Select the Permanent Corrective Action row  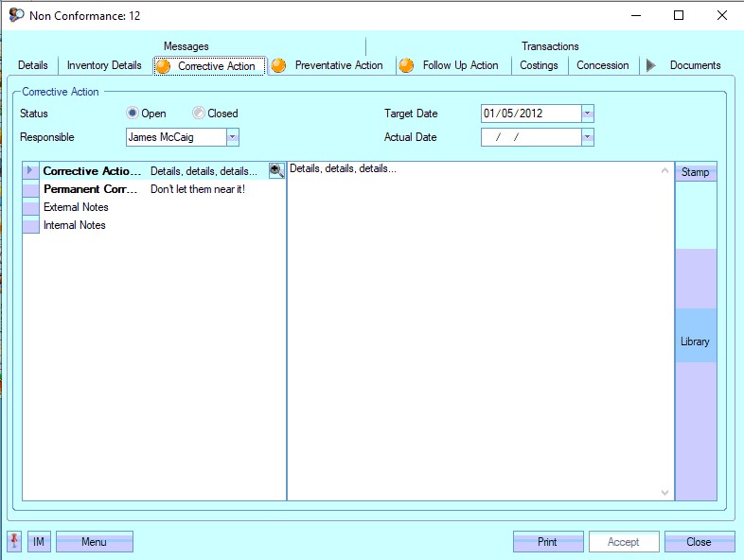click(91, 189)
